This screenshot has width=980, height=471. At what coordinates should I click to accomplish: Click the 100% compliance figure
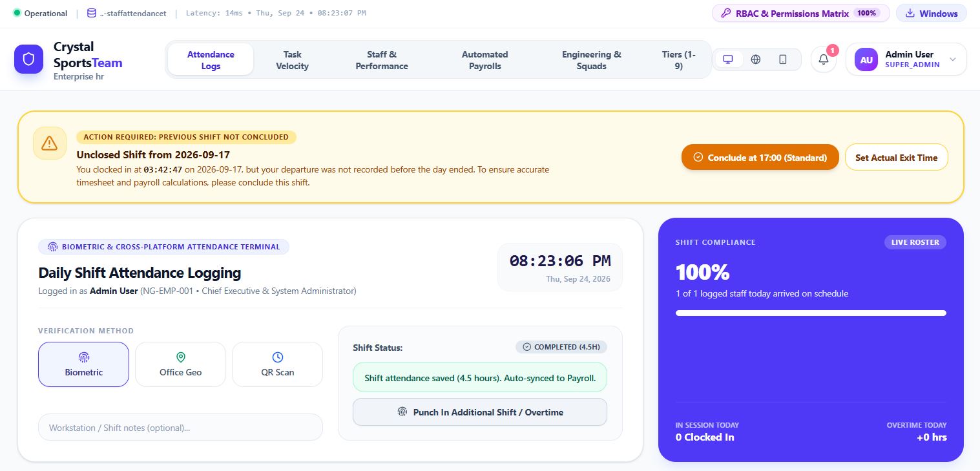point(702,272)
